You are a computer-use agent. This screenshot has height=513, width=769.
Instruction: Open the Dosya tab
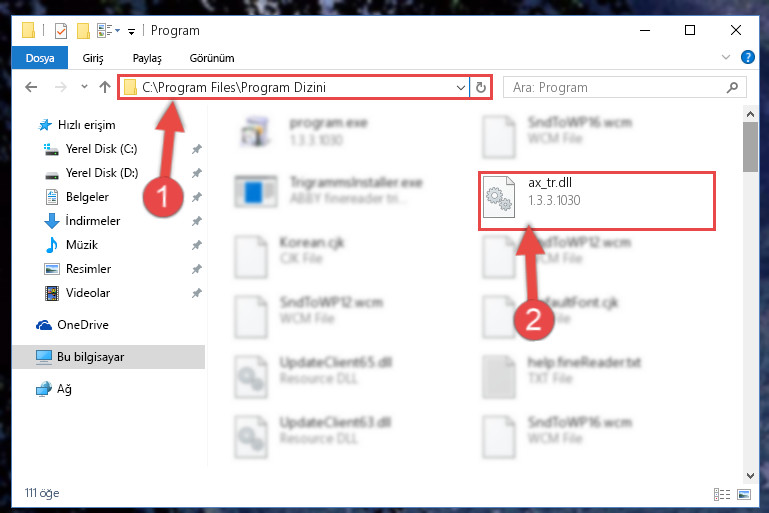point(40,58)
